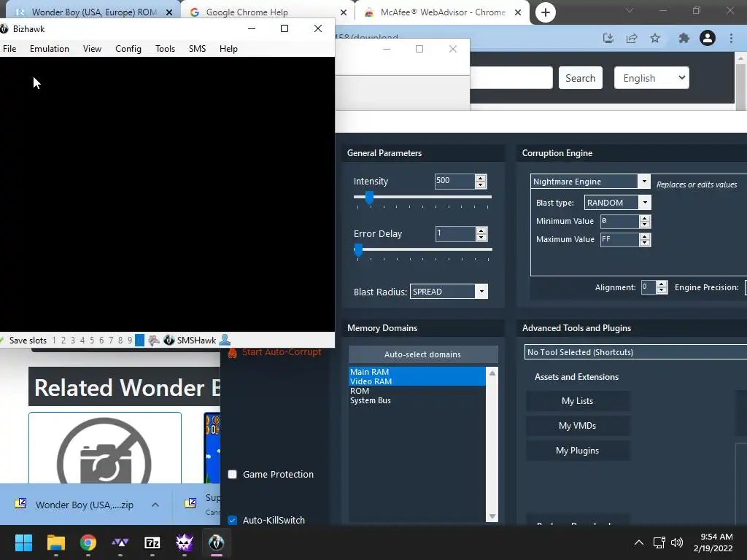
Task: Open the Emulation menu in Bizhawk
Action: [x=50, y=49]
